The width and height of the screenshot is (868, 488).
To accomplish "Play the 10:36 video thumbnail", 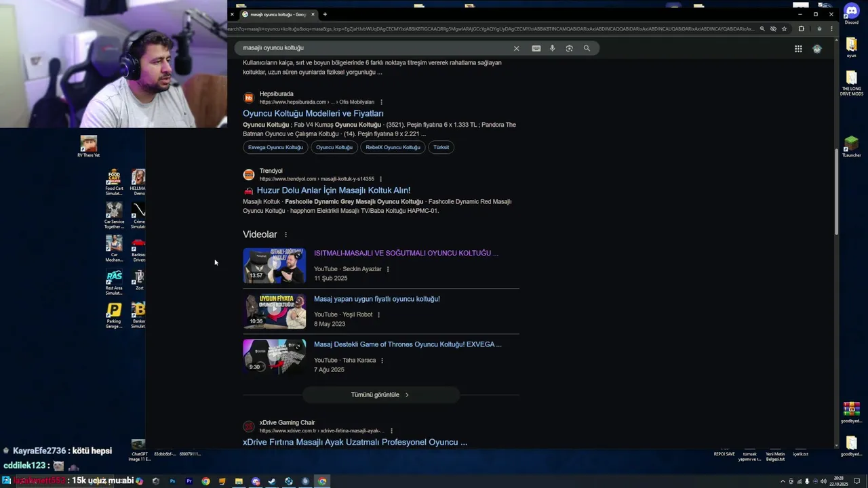I will tap(275, 311).
